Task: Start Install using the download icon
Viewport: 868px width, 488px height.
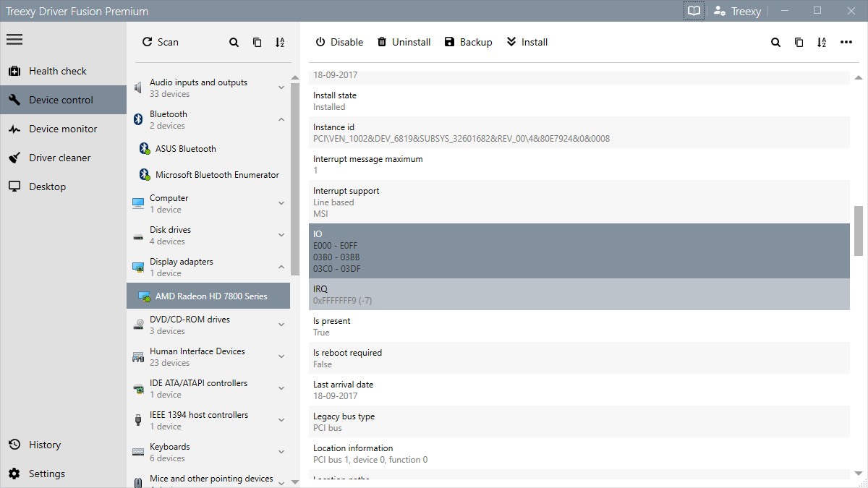Action: [x=510, y=42]
